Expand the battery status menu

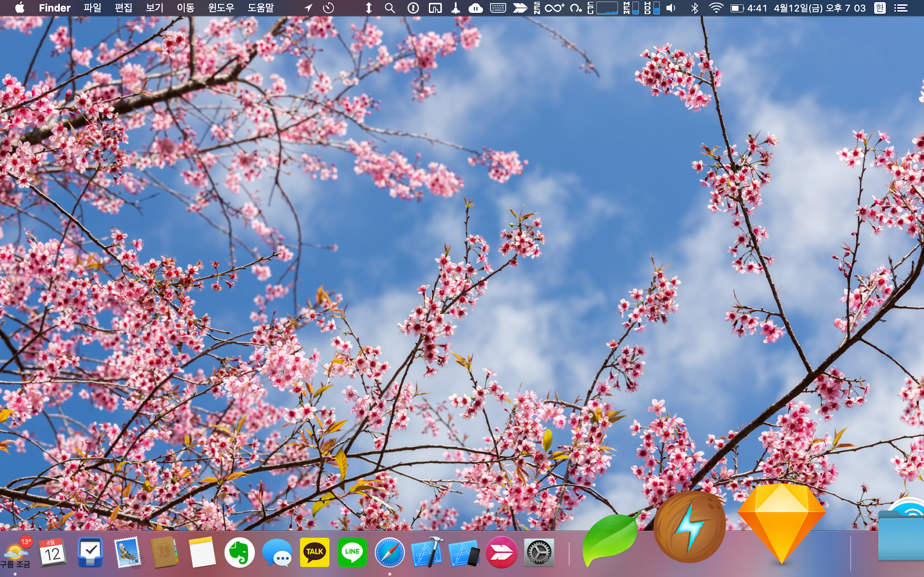point(737,8)
